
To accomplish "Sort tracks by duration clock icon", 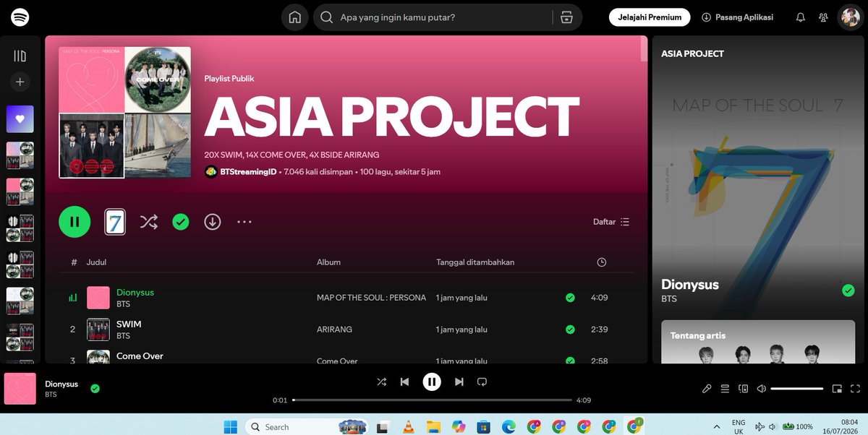I will (601, 262).
